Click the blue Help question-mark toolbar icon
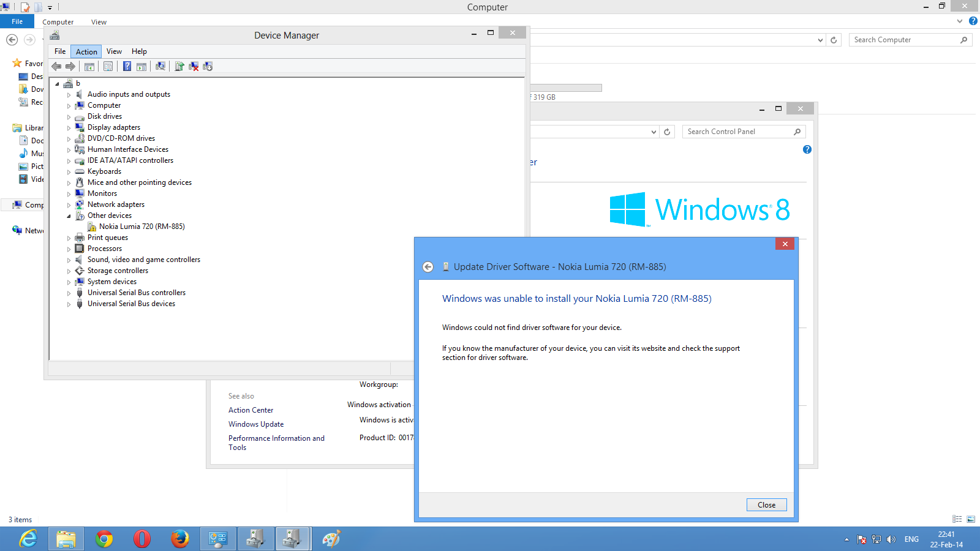Screen dimensions: 980x551 pos(127,66)
